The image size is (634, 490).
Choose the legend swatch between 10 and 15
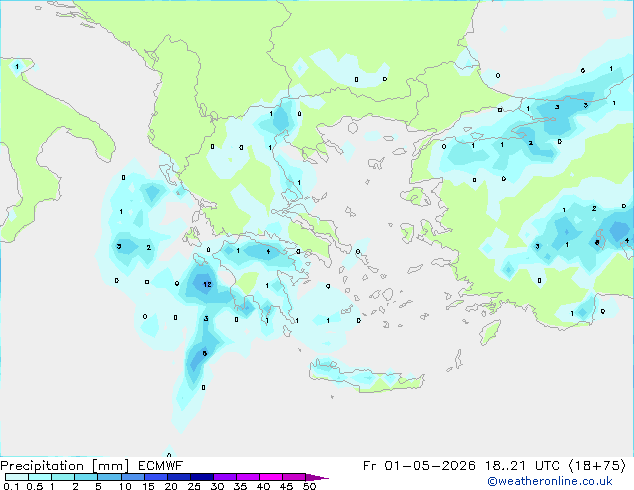pyautogui.click(x=132, y=477)
